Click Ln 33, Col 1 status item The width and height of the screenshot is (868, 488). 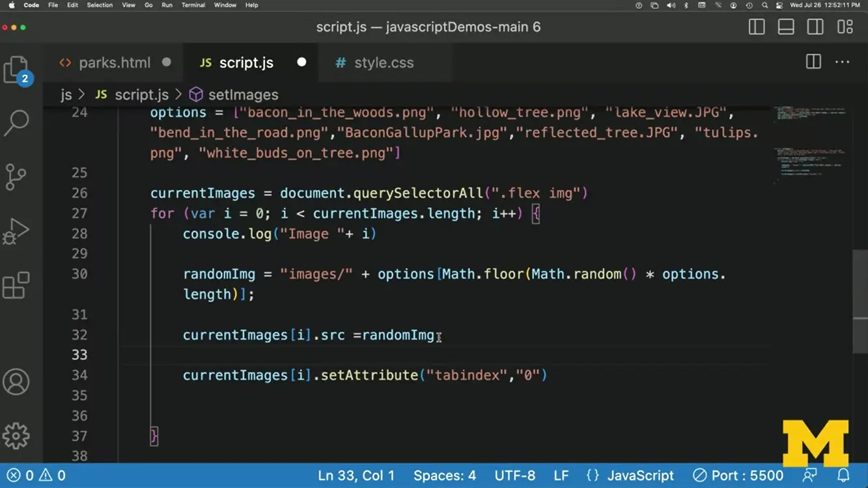pyautogui.click(x=356, y=476)
